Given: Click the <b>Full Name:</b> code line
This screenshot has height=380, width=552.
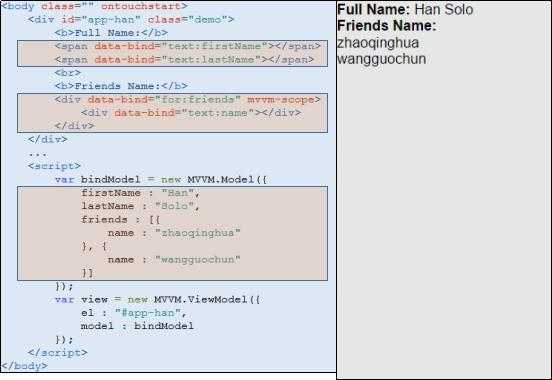Looking at the screenshot, I should (111, 33).
